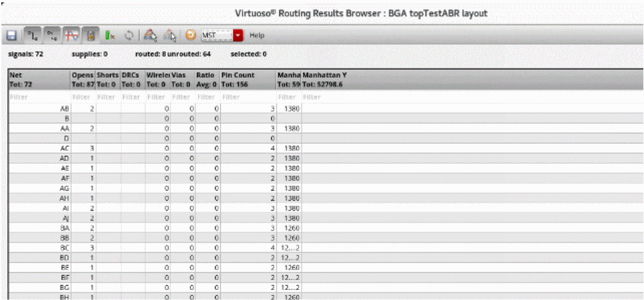Click the orange circular undo icon

191,35
